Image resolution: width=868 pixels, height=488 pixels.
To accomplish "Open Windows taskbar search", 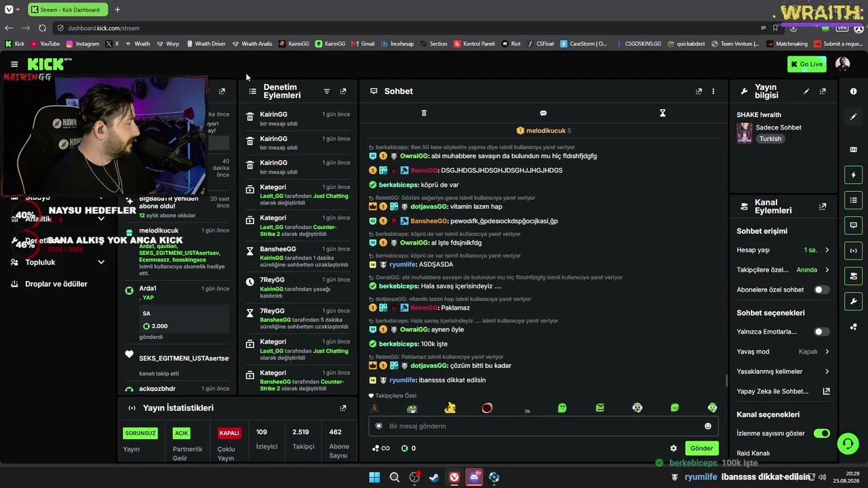I will pos(394,477).
